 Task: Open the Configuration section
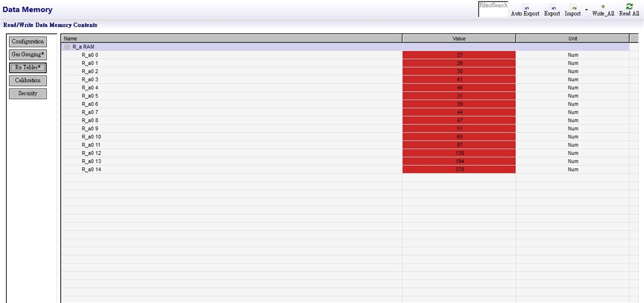pos(28,42)
